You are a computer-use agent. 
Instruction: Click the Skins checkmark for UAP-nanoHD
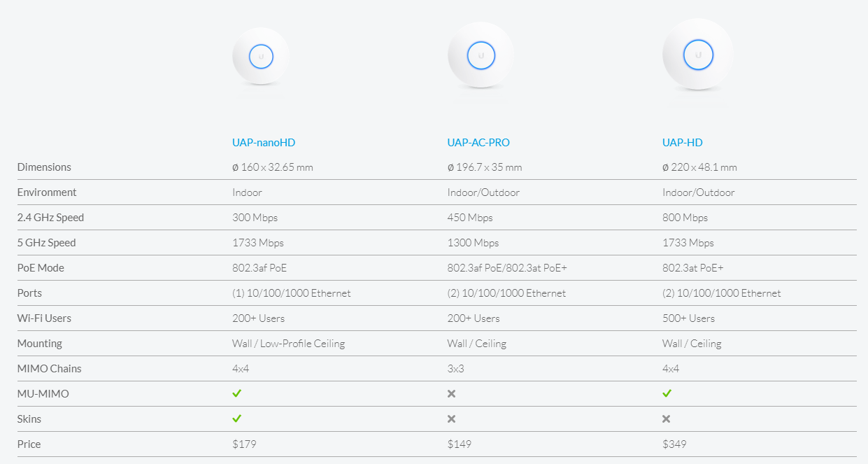[x=237, y=419]
